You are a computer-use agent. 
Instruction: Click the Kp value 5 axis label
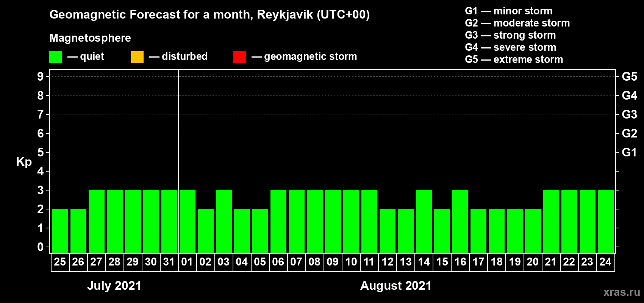pos(41,152)
